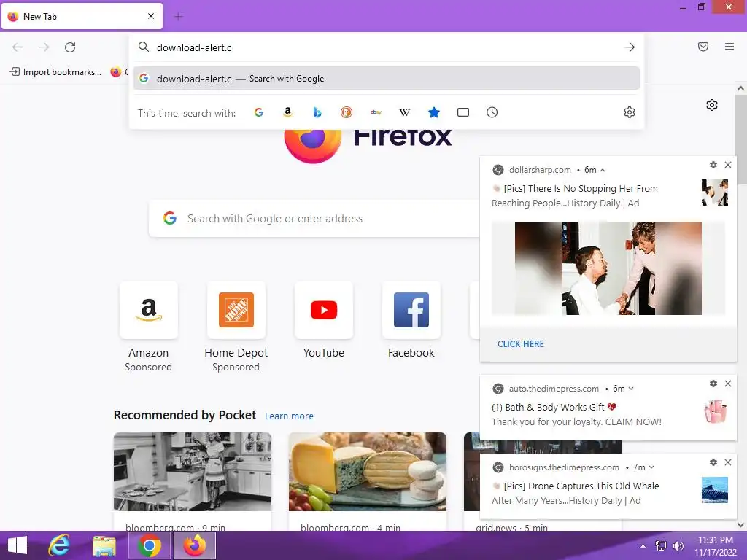
Task: Open dollarsharp.com notification settings gear
Action: (x=713, y=165)
